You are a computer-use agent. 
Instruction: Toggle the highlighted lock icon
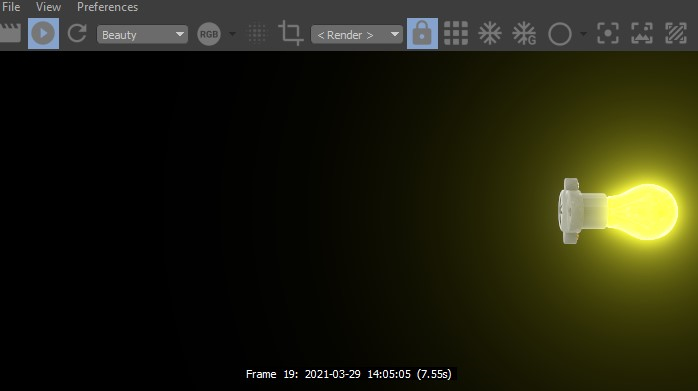422,33
